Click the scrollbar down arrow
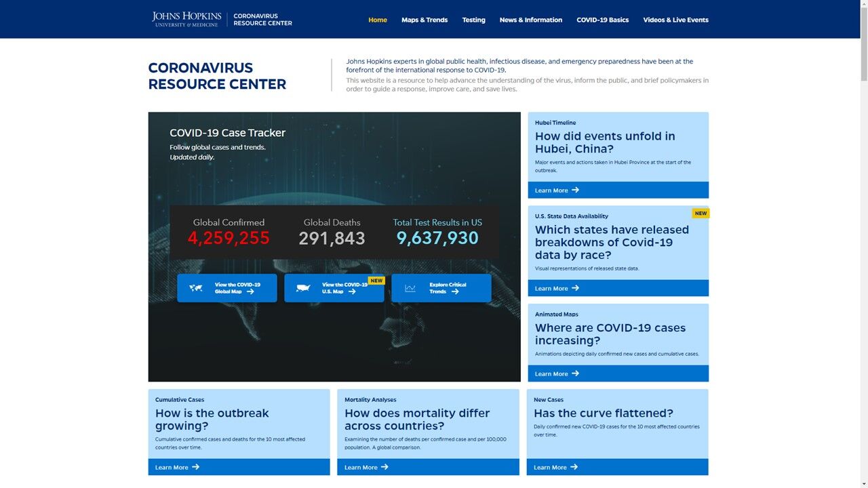This screenshot has width=868, height=488. [x=863, y=483]
